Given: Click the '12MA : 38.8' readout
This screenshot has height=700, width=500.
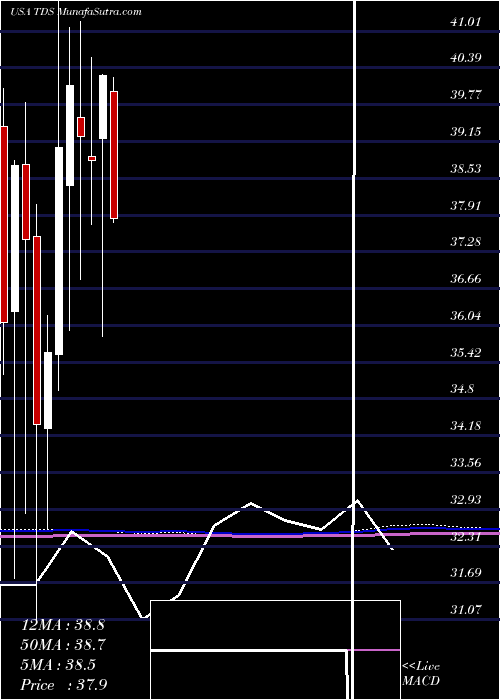Looking at the screenshot, I should (x=63, y=625).
